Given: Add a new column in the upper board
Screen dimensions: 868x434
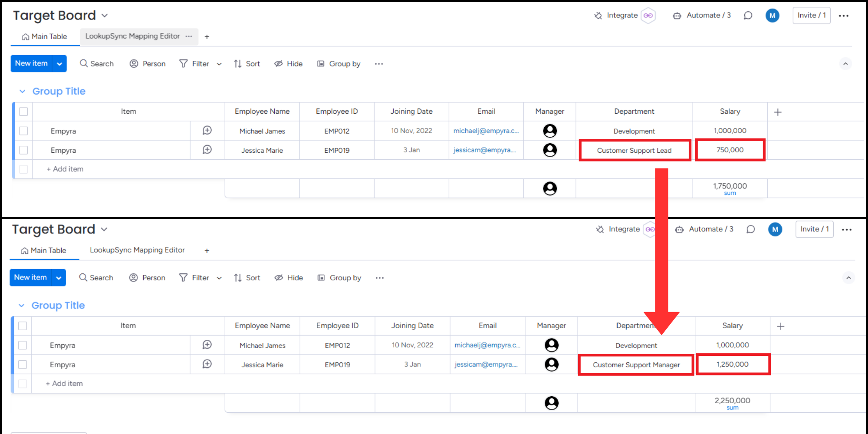Looking at the screenshot, I should point(778,112).
